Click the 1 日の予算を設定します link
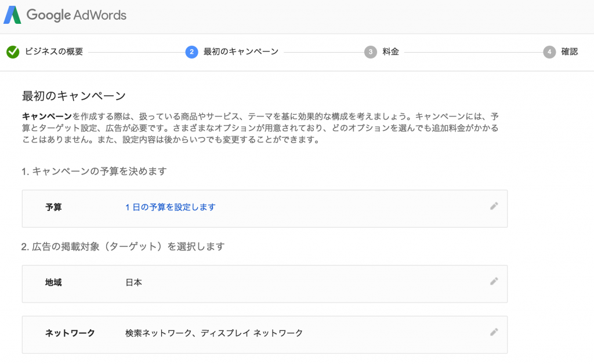The height and width of the screenshot is (364, 594). coord(171,207)
